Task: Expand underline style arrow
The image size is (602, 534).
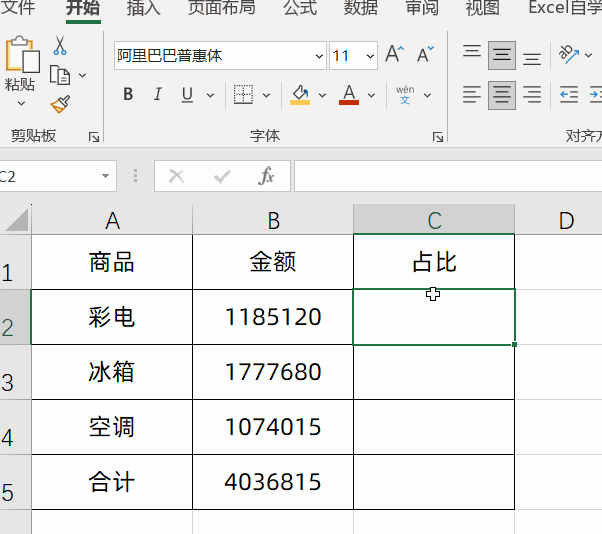Action: pos(210,95)
